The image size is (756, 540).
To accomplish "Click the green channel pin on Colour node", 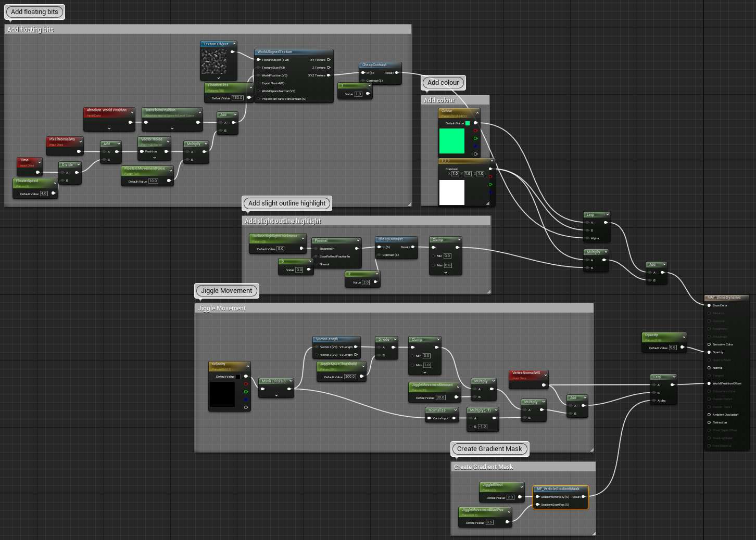I will point(475,138).
